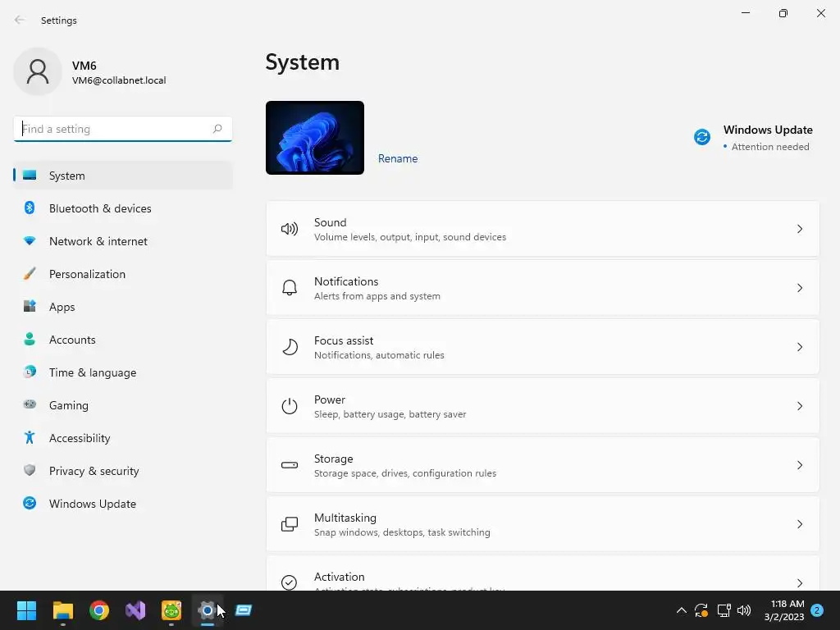
Task: Click the volume speaker tray icon
Action: tap(744, 610)
